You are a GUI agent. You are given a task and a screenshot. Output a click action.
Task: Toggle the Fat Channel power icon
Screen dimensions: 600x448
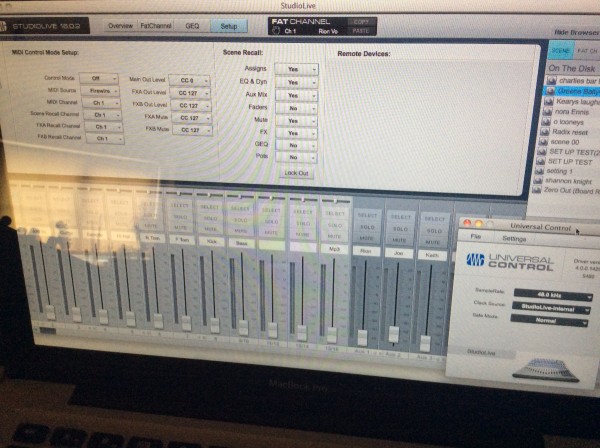click(276, 31)
